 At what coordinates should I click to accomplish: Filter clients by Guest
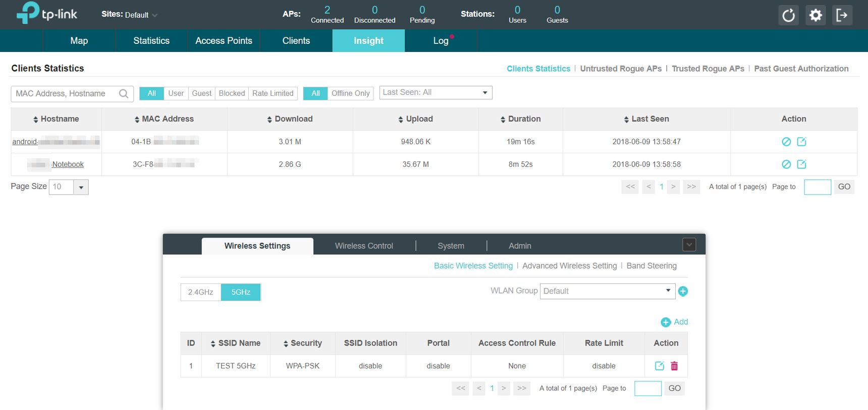tap(202, 93)
